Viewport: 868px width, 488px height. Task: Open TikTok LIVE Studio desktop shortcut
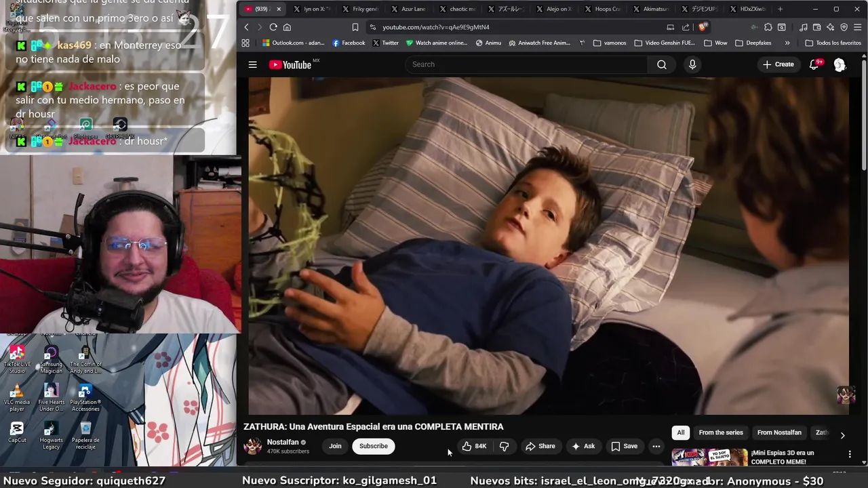pyautogui.click(x=17, y=359)
